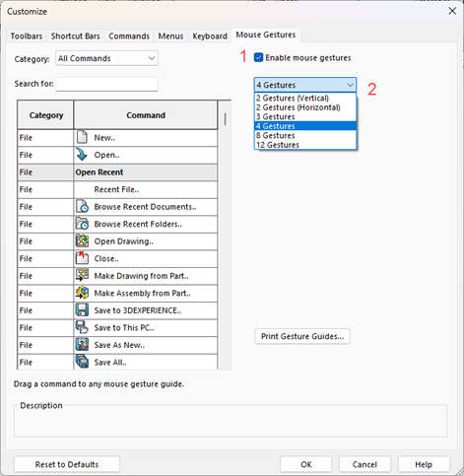Click the Make Drawing from Part icon
Viewport: 464px width, 476px height.
coord(82,276)
